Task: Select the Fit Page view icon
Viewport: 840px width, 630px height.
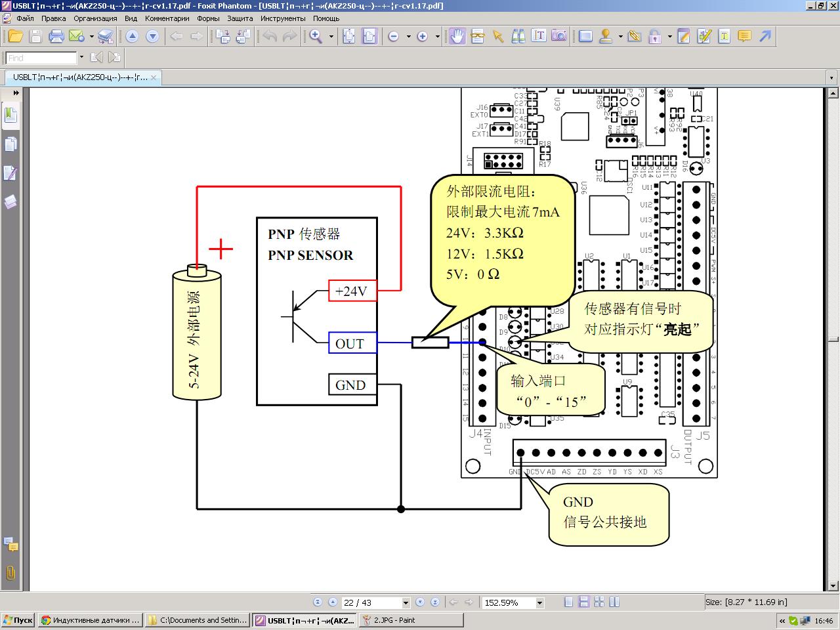Action: point(349,36)
